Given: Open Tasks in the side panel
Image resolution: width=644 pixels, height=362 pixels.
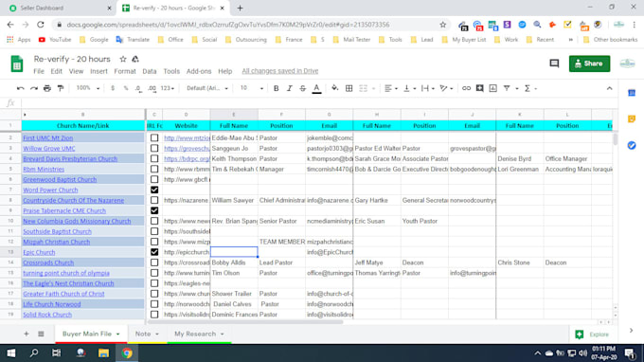Looking at the screenshot, I should point(632,145).
